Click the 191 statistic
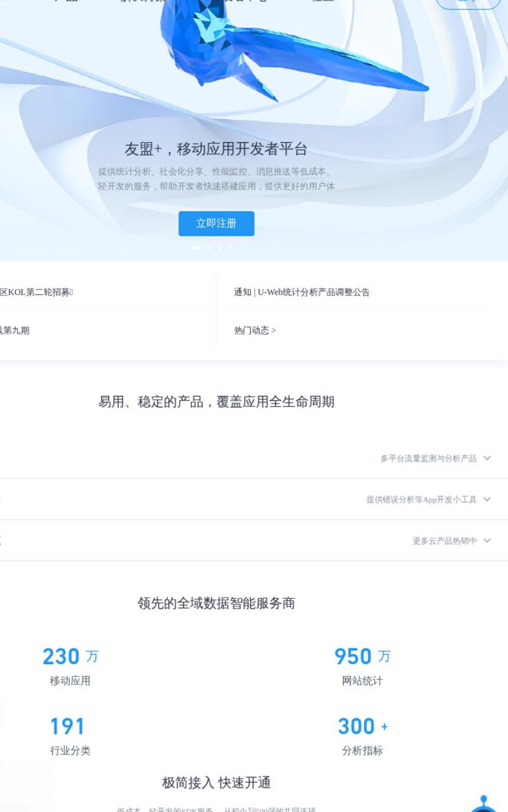The image size is (508, 812). pyautogui.click(x=67, y=726)
